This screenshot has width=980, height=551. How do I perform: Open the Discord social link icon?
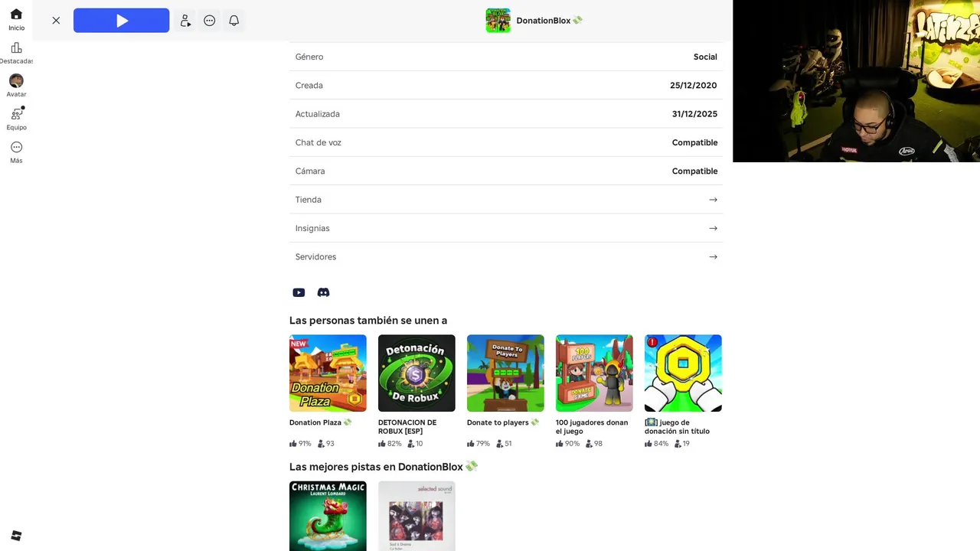323,292
